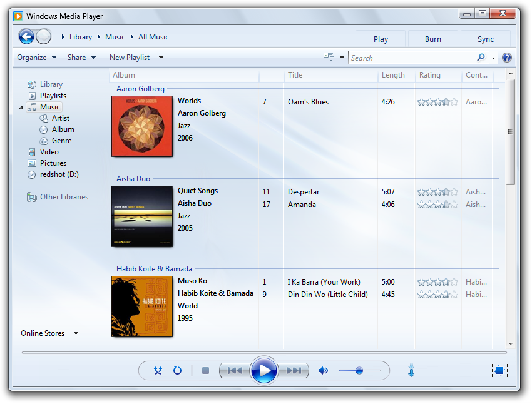Select the track Amanda
The image size is (532, 404).
[302, 205]
